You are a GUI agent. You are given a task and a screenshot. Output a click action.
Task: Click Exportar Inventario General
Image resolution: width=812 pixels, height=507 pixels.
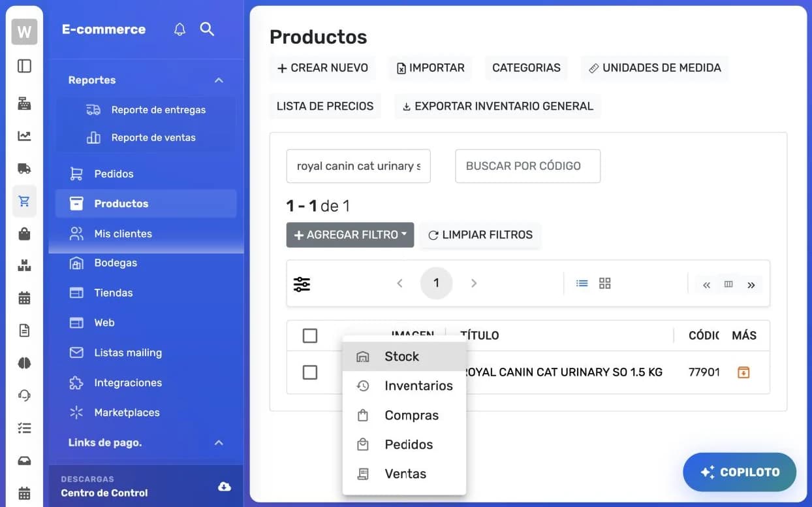[497, 106]
